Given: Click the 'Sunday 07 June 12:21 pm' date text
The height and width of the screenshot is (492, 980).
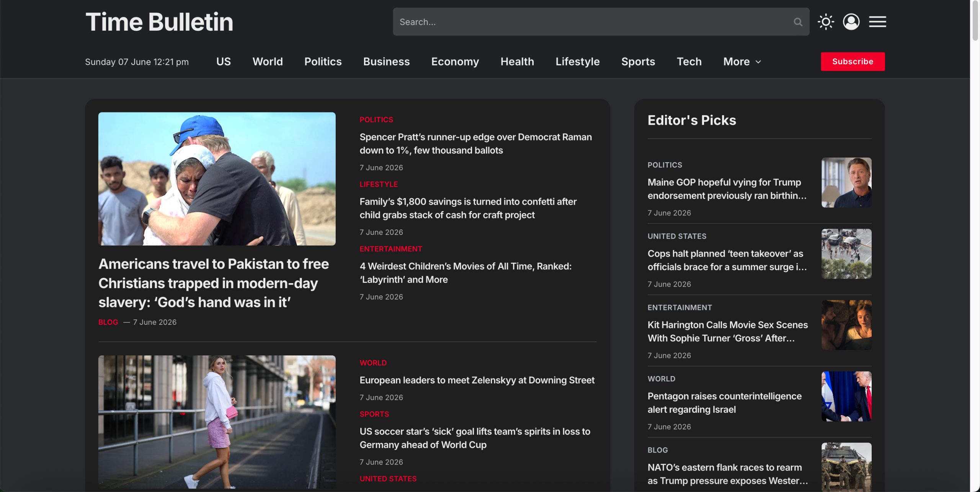Looking at the screenshot, I should (137, 62).
